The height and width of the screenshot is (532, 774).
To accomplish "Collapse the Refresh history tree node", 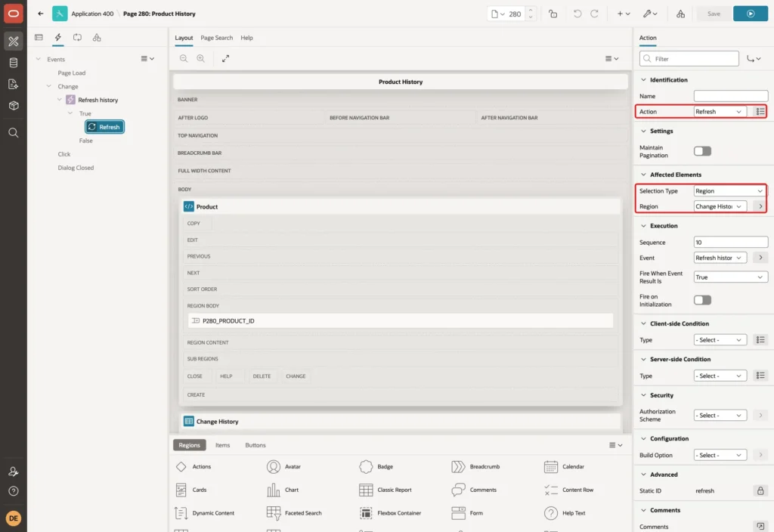I will click(x=59, y=99).
